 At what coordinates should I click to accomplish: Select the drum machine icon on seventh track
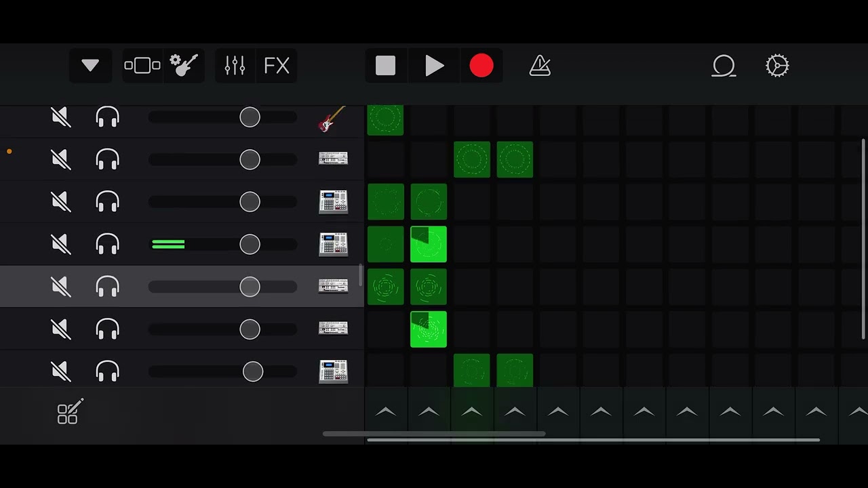[333, 371]
